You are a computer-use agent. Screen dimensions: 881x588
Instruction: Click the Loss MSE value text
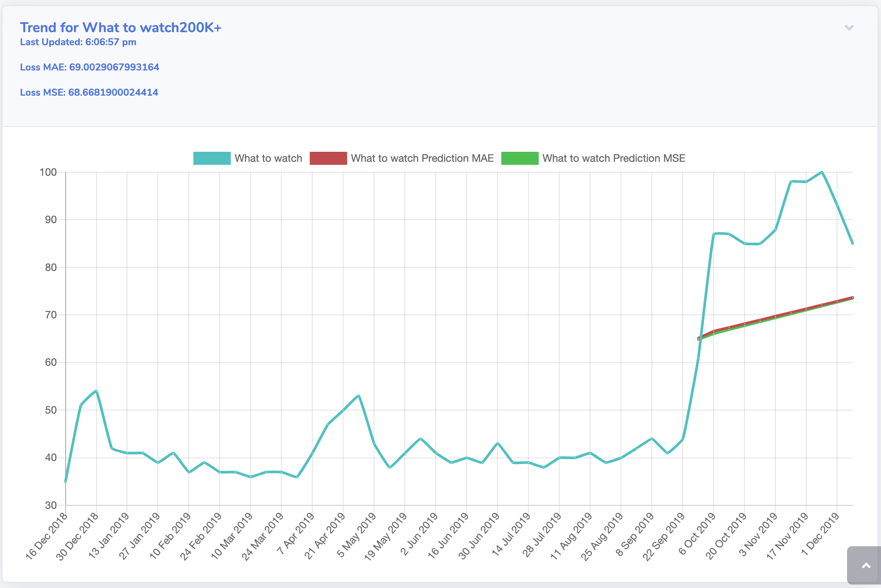point(89,92)
